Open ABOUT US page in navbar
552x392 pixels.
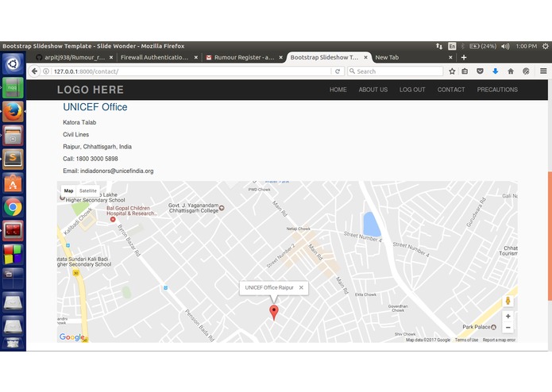tap(373, 90)
